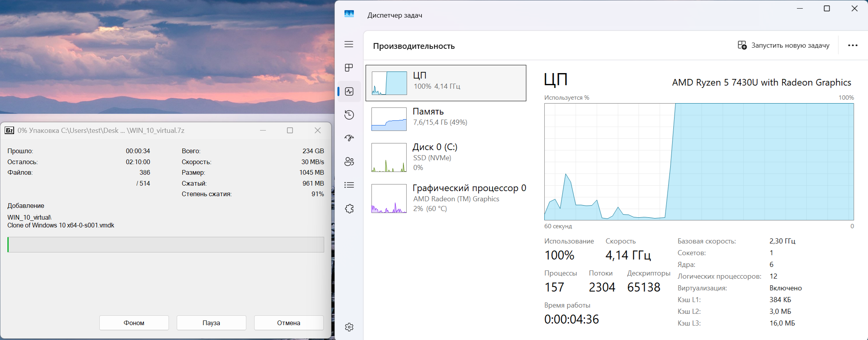Open the Users page icon

click(x=349, y=161)
